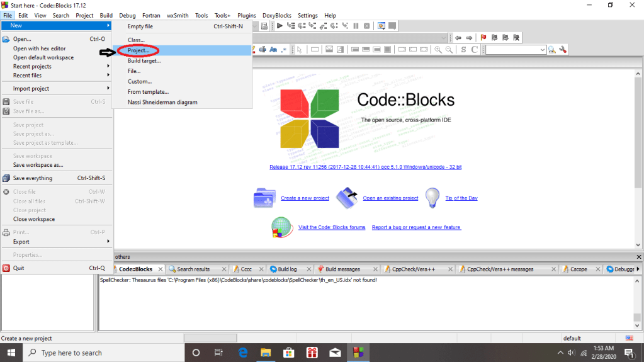Click the Zoom out magnifier icon

[x=449, y=50]
